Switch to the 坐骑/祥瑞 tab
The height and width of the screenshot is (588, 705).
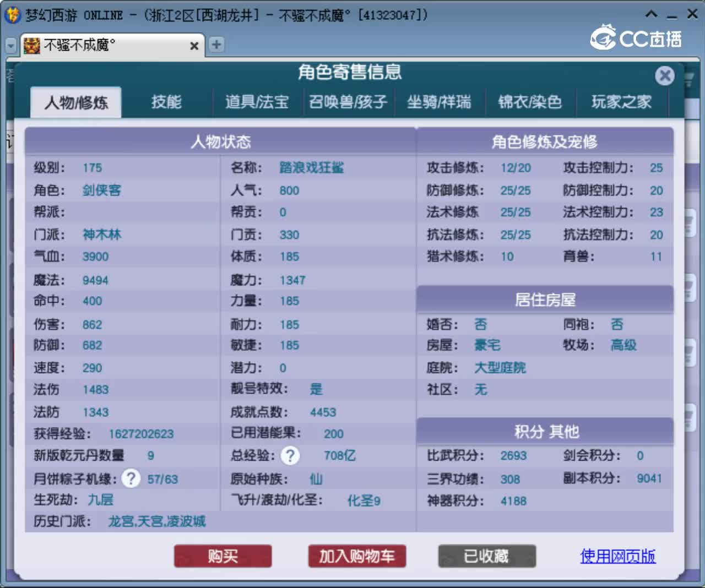tap(439, 102)
